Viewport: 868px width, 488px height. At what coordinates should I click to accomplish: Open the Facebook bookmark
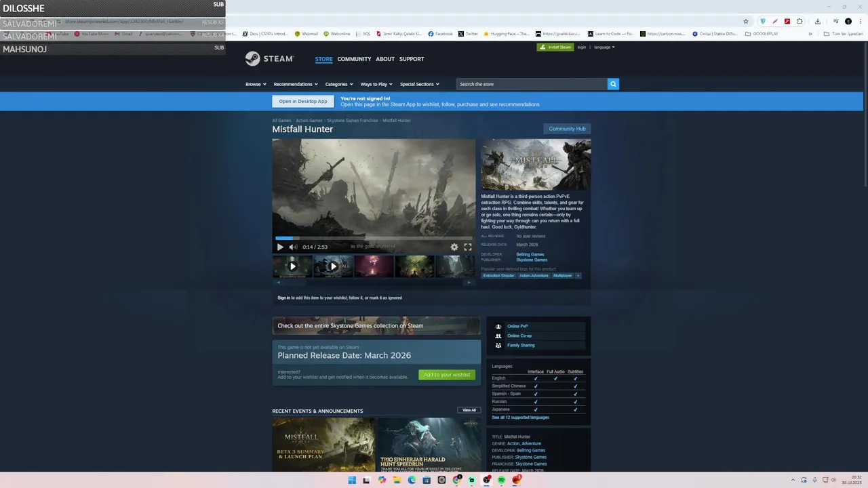(x=440, y=33)
